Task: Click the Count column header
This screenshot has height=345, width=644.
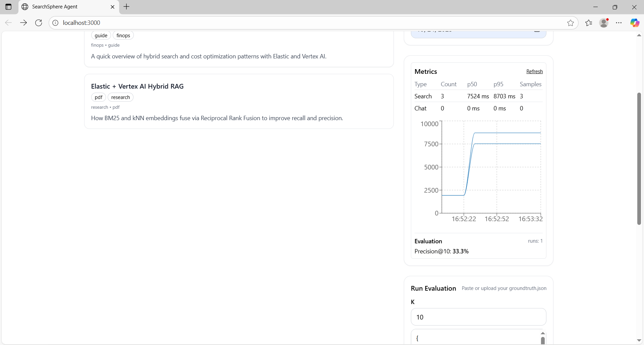Action: 448,84
